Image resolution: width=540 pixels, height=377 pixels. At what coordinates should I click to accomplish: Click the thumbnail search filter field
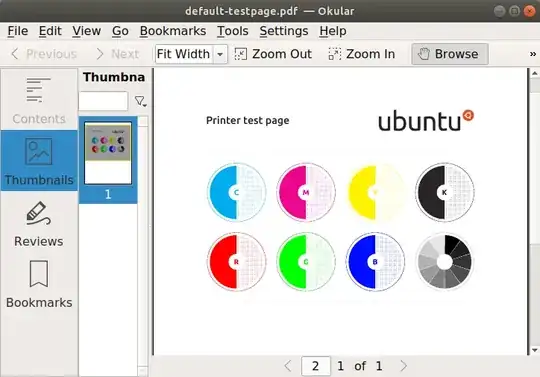(x=103, y=101)
